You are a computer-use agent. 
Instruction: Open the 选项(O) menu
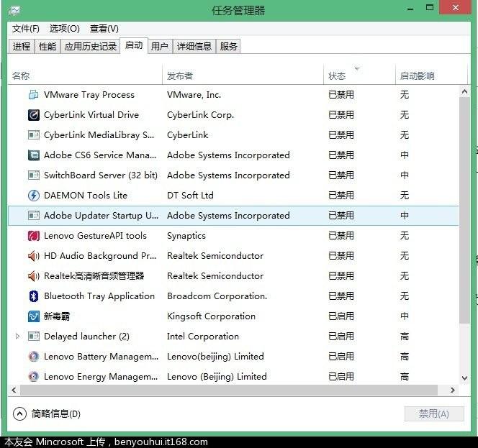point(65,29)
